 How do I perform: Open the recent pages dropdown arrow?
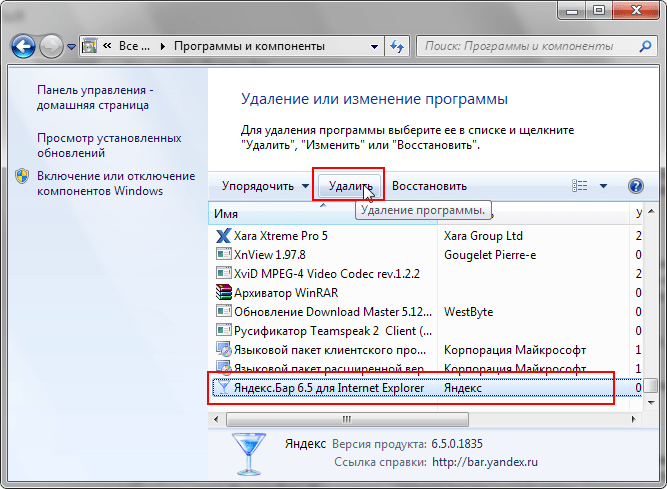coord(71,46)
